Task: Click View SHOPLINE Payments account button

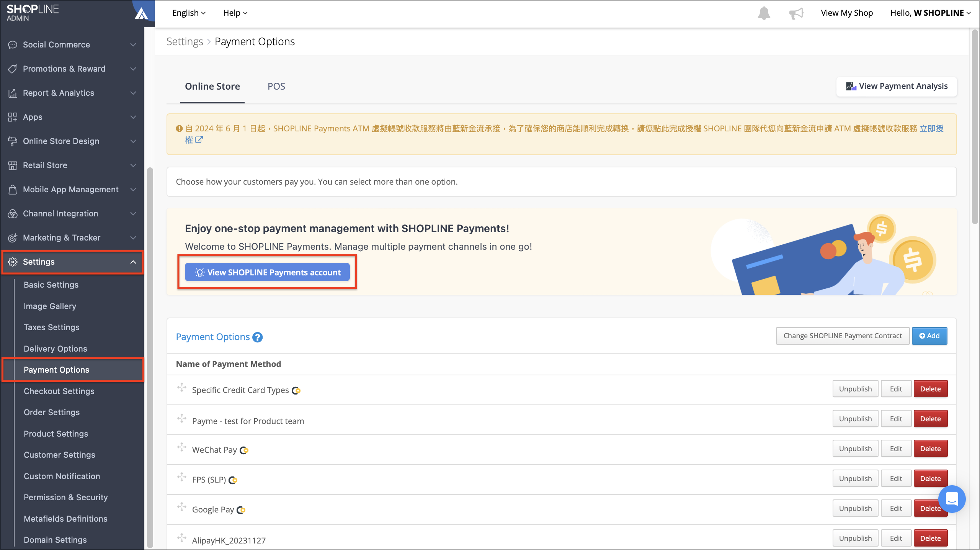Action: (x=267, y=272)
